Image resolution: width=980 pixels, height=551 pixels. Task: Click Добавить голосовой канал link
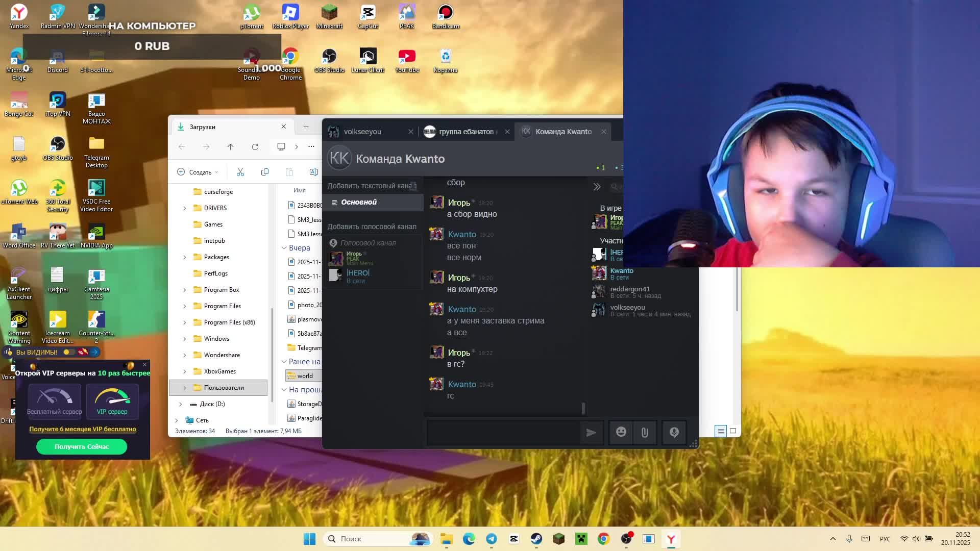click(x=372, y=227)
